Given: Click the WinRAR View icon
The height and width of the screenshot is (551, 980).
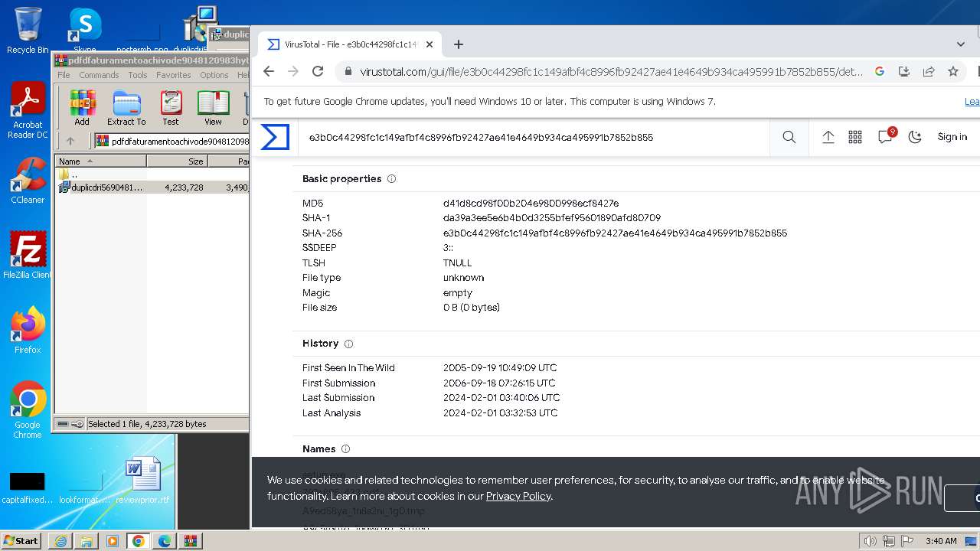Looking at the screenshot, I should [x=213, y=108].
